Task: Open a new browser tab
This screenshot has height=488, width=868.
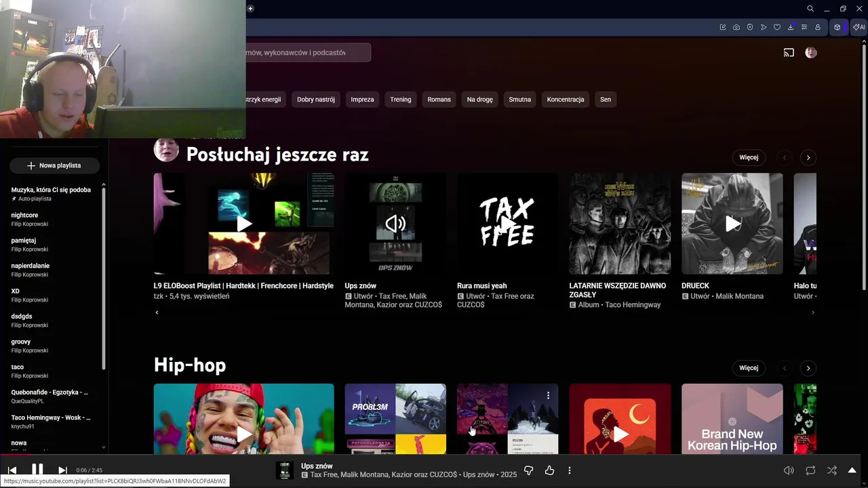Action: click(x=250, y=9)
